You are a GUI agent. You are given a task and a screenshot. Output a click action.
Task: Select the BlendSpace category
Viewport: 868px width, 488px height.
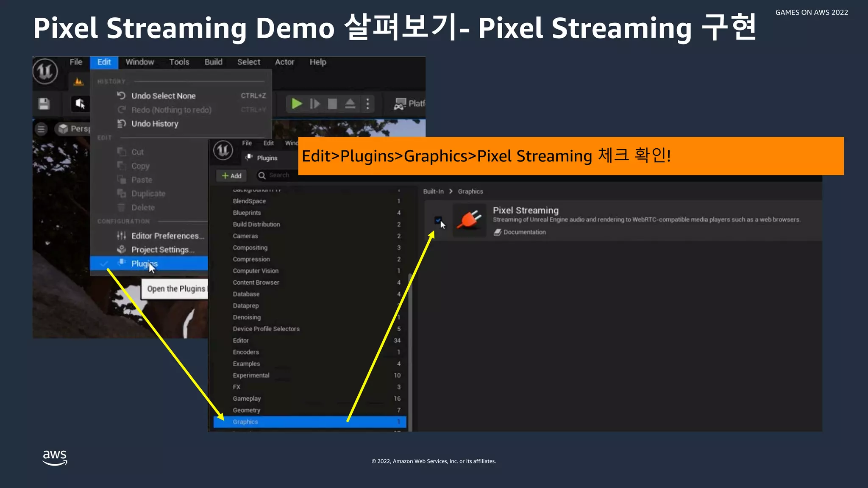point(309,201)
